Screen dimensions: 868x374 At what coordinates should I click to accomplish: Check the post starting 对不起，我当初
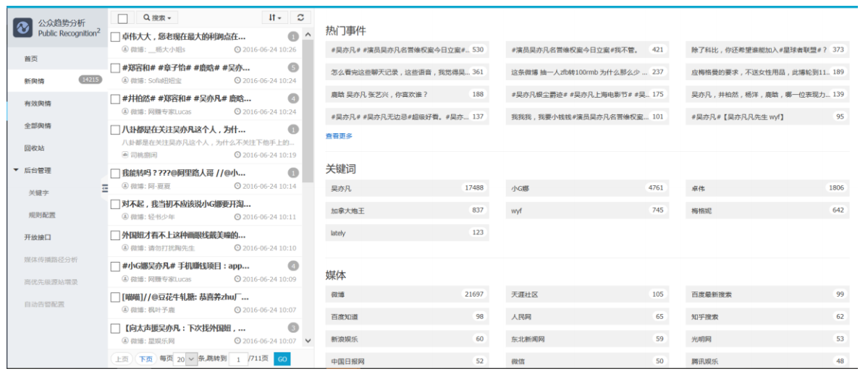[116, 204]
